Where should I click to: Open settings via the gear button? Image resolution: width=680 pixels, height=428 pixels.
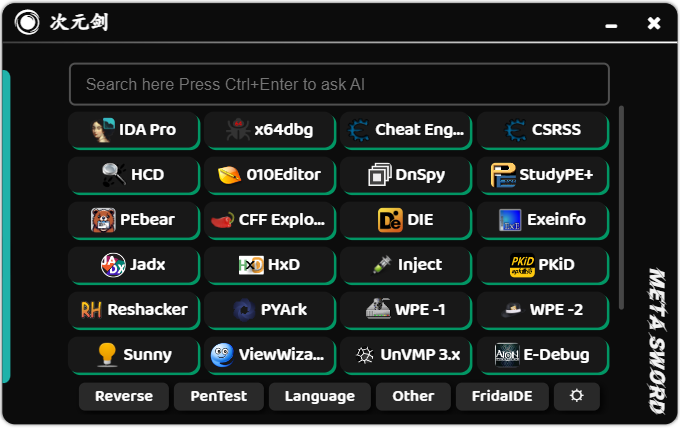(577, 396)
